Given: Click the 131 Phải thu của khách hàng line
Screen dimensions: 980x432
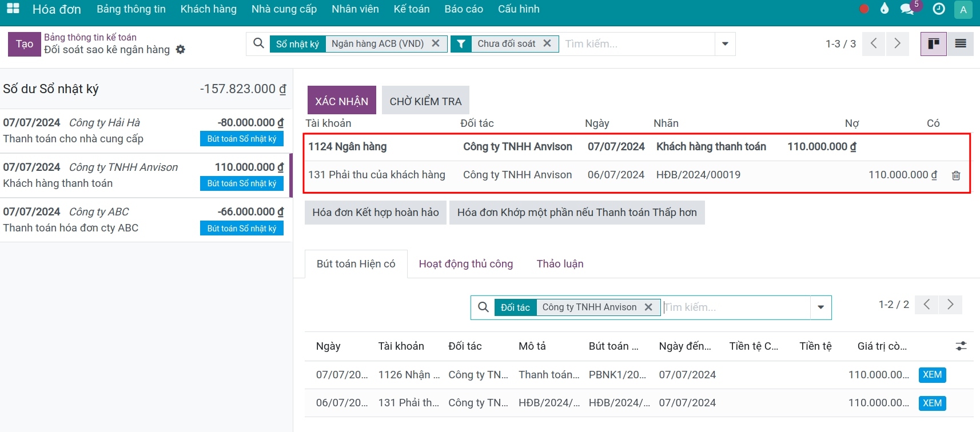Looking at the screenshot, I should tap(637, 175).
